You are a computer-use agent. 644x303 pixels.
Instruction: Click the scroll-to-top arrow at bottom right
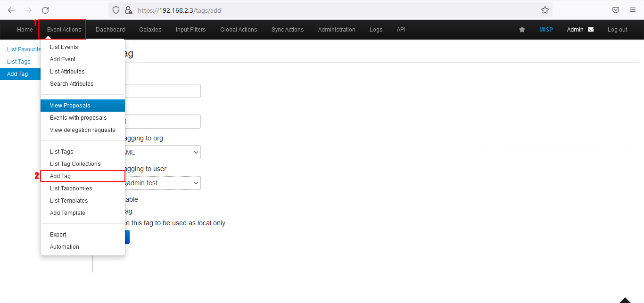pyautogui.click(x=625, y=300)
